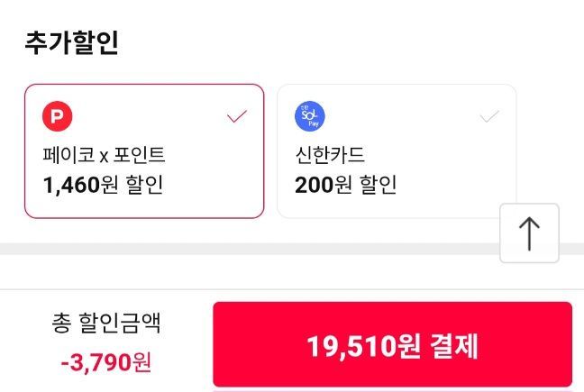The width and height of the screenshot is (584, 392).
Task: Click the 추가할인 section heading
Action: pyautogui.click(x=71, y=43)
